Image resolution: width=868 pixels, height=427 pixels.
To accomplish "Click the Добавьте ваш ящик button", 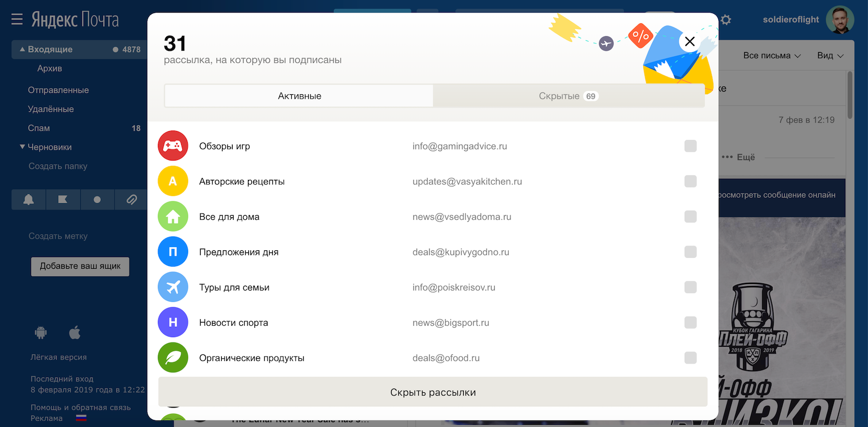I will [x=80, y=266].
